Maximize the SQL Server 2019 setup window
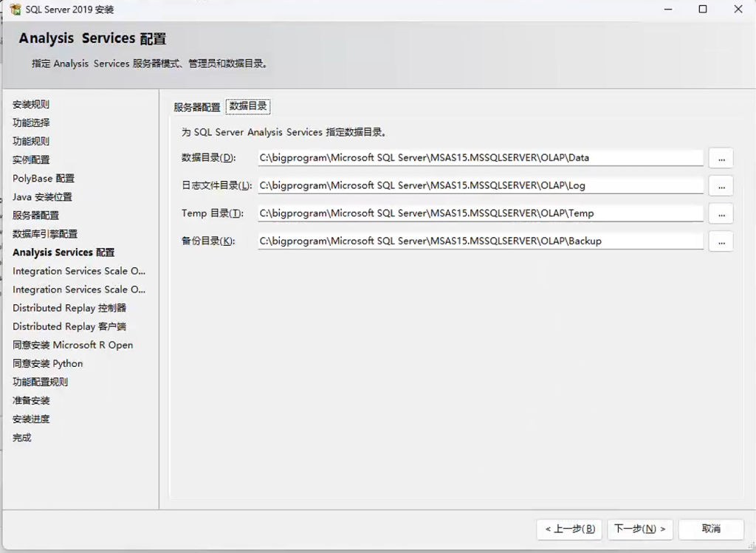Viewport: 756px width, 553px height. coord(703,9)
